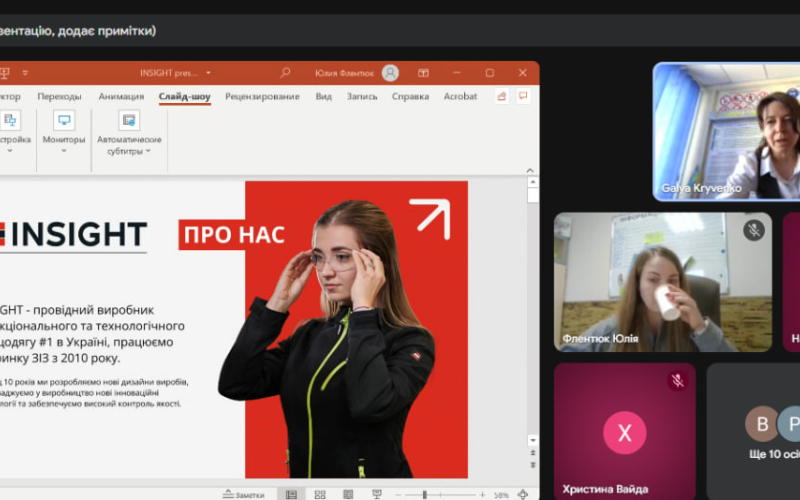Viewport: 800px width, 500px height.
Task: Select Флентюк Юлія video tile
Action: (663, 282)
